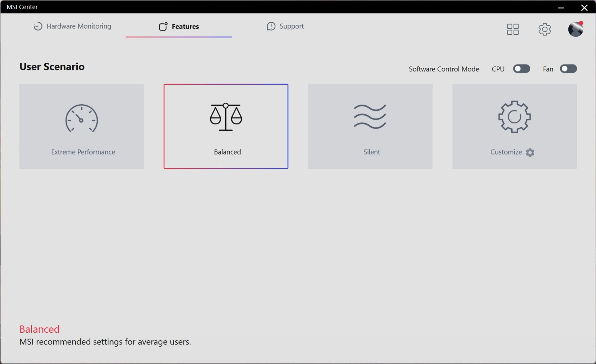
Task: Select the large Customize gear icon
Action: point(514,117)
